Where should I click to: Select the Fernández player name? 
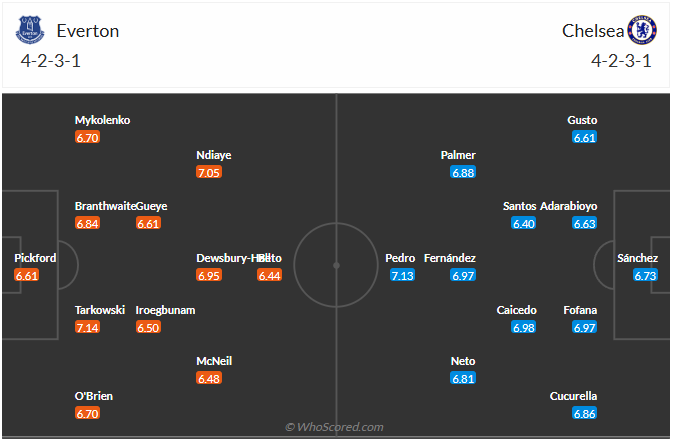[x=449, y=258]
